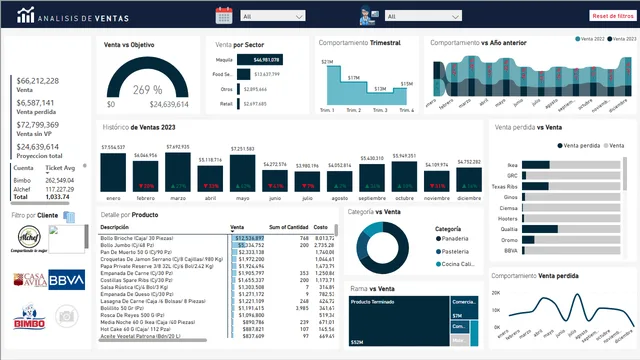Select the Rosca De Reyes 500 G row
Viewport: 640px width, 360px height.
(217, 315)
